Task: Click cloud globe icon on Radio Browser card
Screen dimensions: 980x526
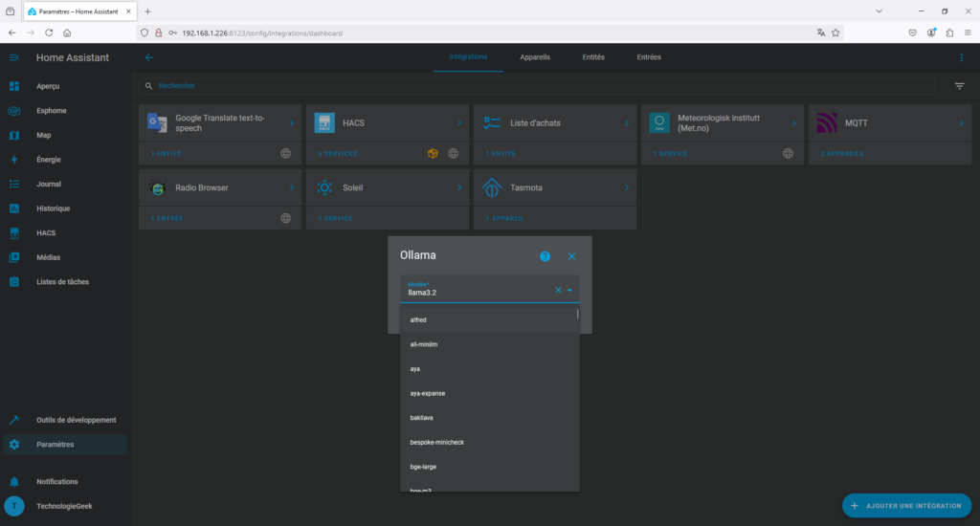Action: (285, 219)
